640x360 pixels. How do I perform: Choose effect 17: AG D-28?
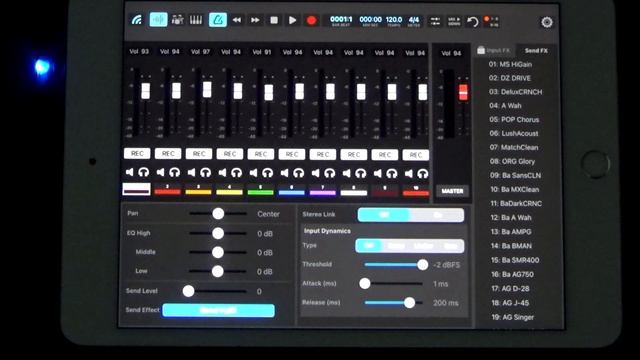click(511, 289)
